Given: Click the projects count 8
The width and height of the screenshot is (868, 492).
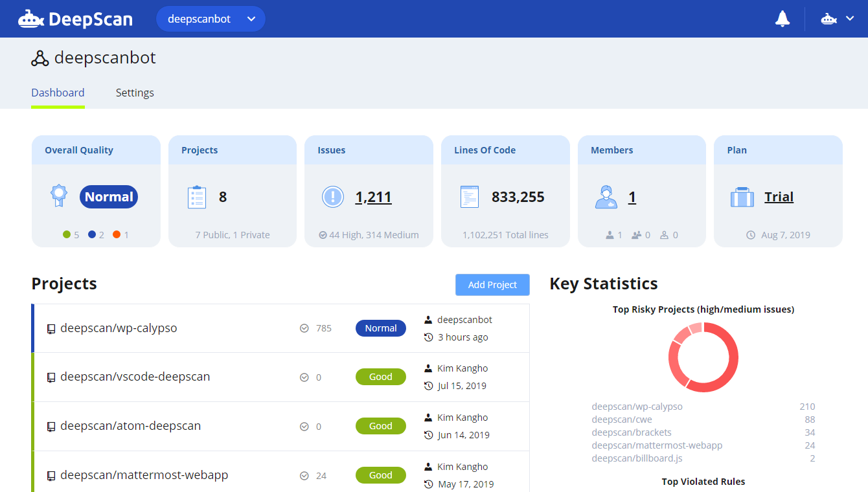Looking at the screenshot, I should pyautogui.click(x=223, y=197).
